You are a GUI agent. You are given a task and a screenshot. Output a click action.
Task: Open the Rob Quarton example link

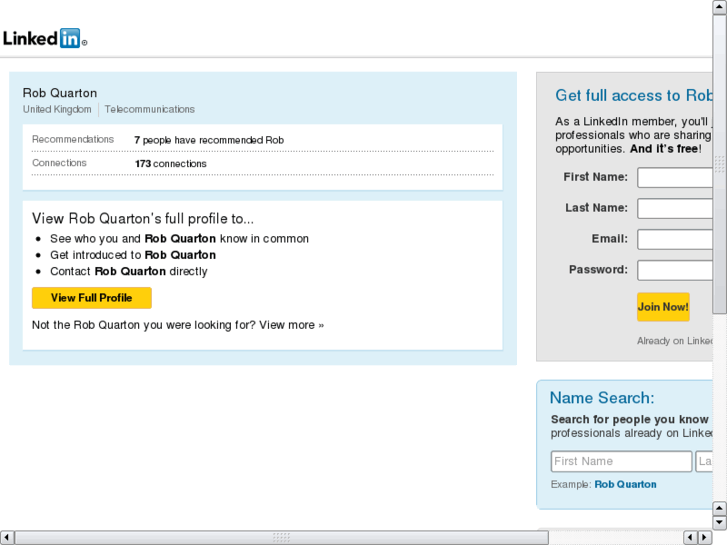(x=625, y=484)
